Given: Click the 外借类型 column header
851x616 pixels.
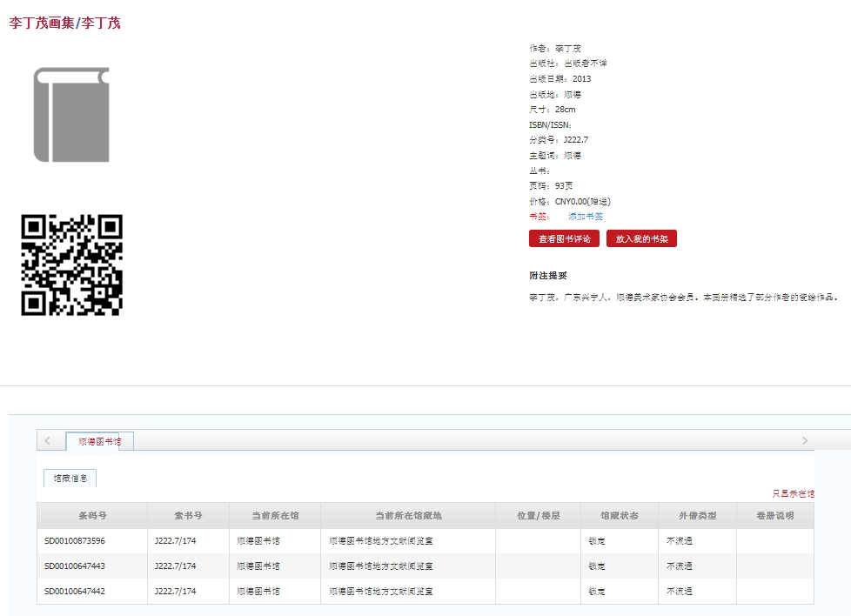Looking at the screenshot, I should 697,516.
